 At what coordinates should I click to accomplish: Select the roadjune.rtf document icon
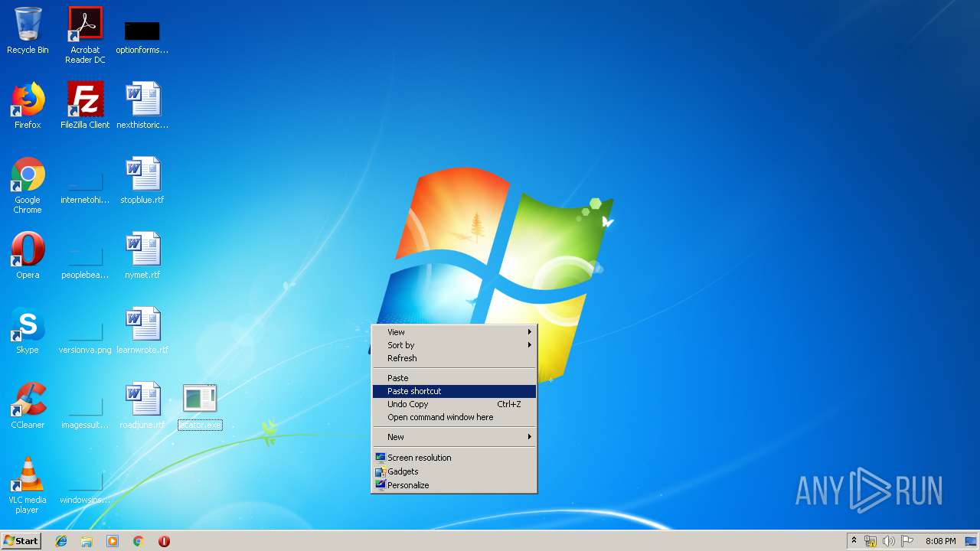(142, 406)
